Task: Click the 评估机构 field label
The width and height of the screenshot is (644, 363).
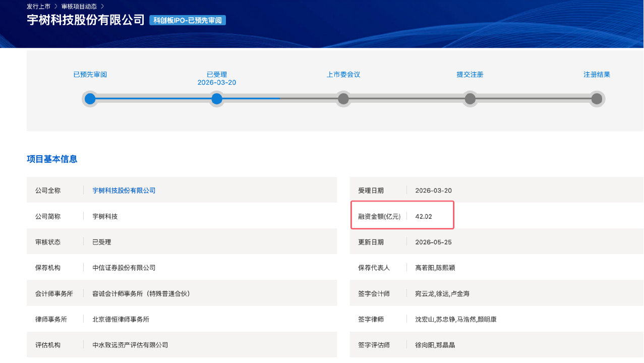Action: (x=48, y=345)
